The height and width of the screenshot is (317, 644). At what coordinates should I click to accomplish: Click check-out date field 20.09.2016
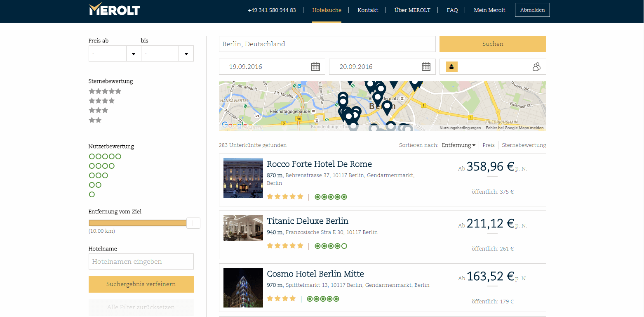click(382, 66)
